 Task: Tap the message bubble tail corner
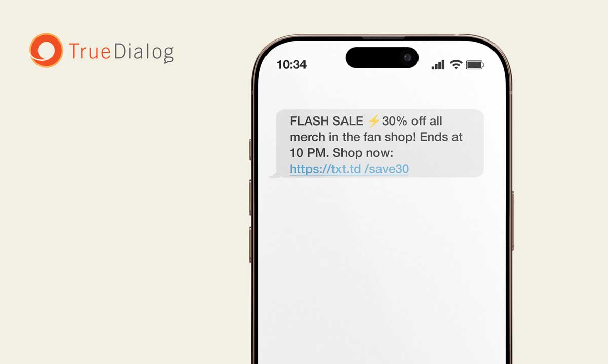point(274,174)
